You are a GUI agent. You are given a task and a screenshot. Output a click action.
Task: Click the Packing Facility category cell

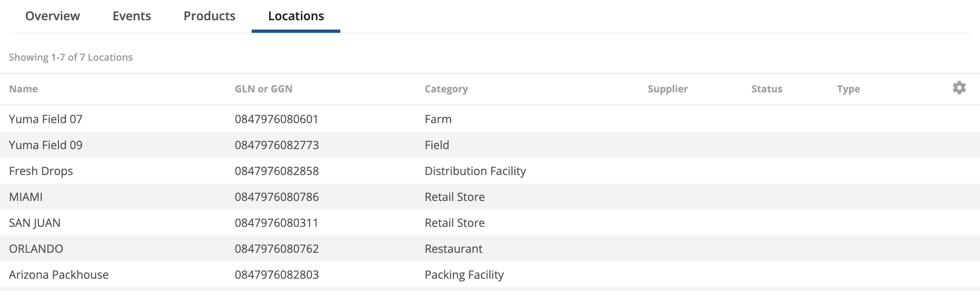tap(464, 275)
